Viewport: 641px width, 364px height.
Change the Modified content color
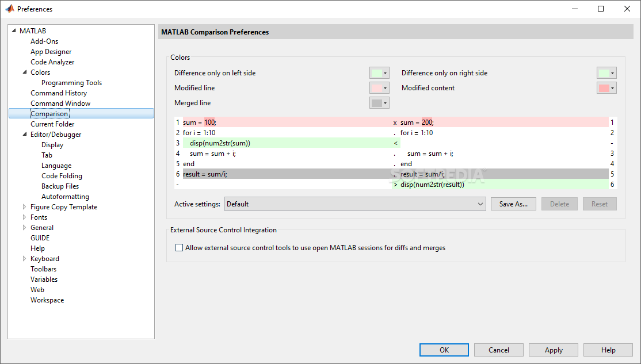606,88
